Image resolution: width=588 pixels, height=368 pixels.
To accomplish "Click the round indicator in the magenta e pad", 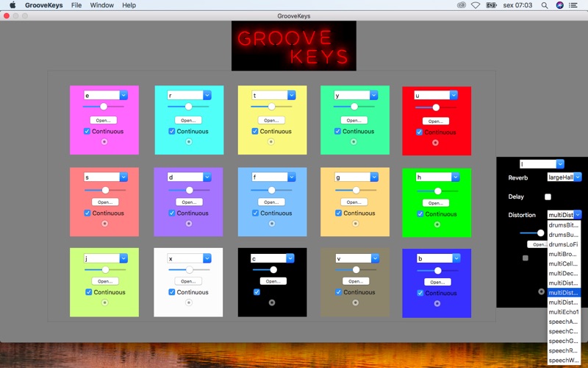I will tap(104, 141).
